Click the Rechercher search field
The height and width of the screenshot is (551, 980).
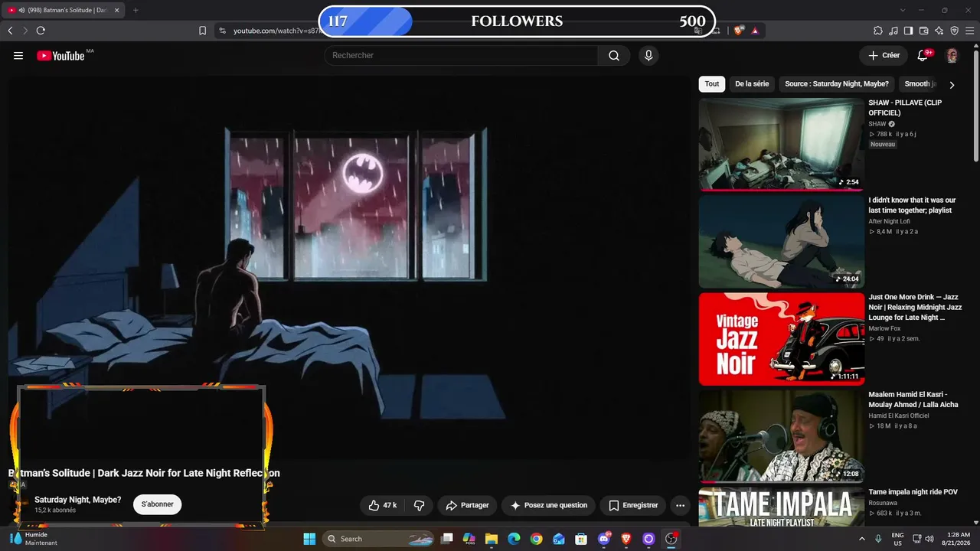tap(461, 55)
